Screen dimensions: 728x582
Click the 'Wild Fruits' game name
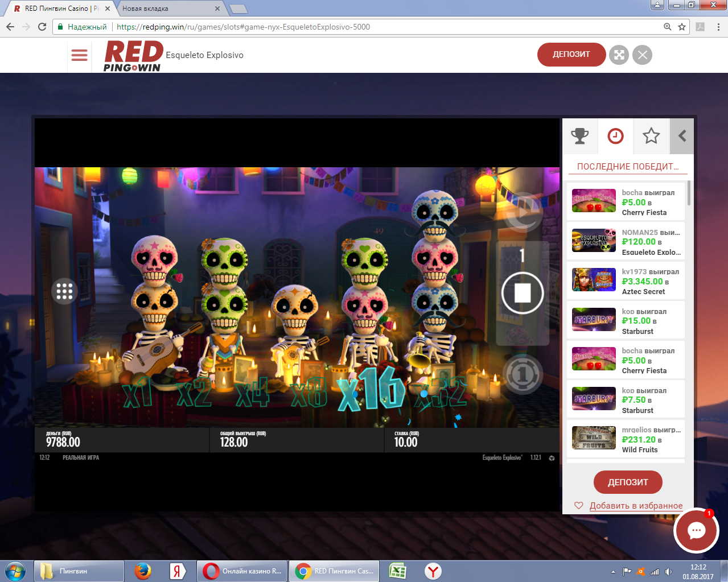pos(640,450)
